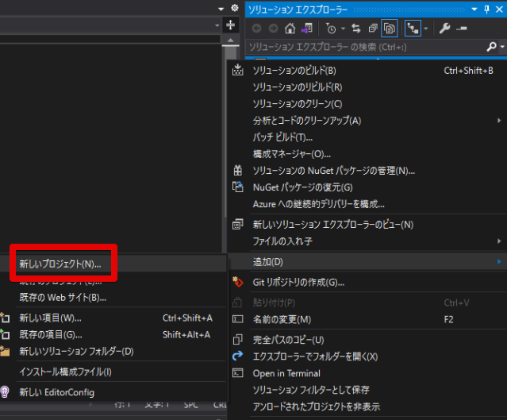This screenshot has height=420, width=507.
Task: Click アンロードされたプロジェクトを非表示
Action: [x=367, y=407]
